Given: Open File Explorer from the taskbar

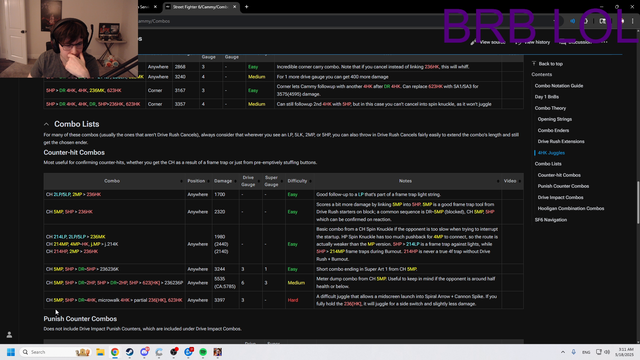Looking at the screenshot, I should (x=100, y=352).
